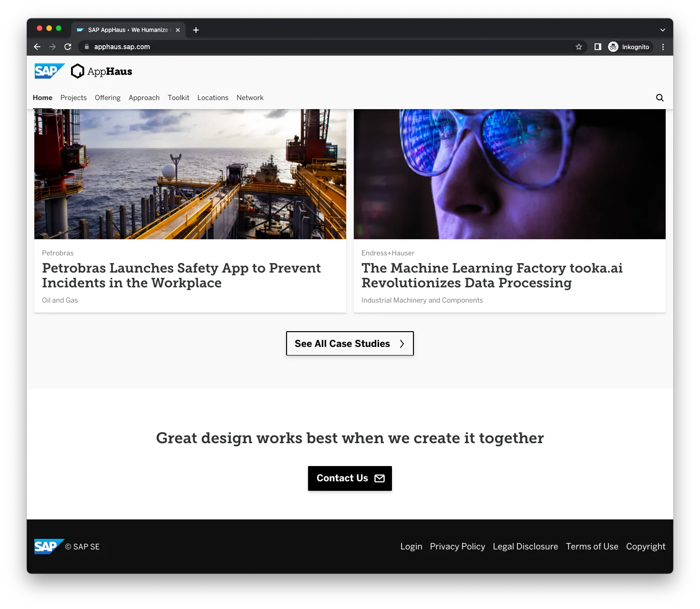The width and height of the screenshot is (700, 609).
Task: Bookmark this page with the star icon
Action: click(x=578, y=47)
